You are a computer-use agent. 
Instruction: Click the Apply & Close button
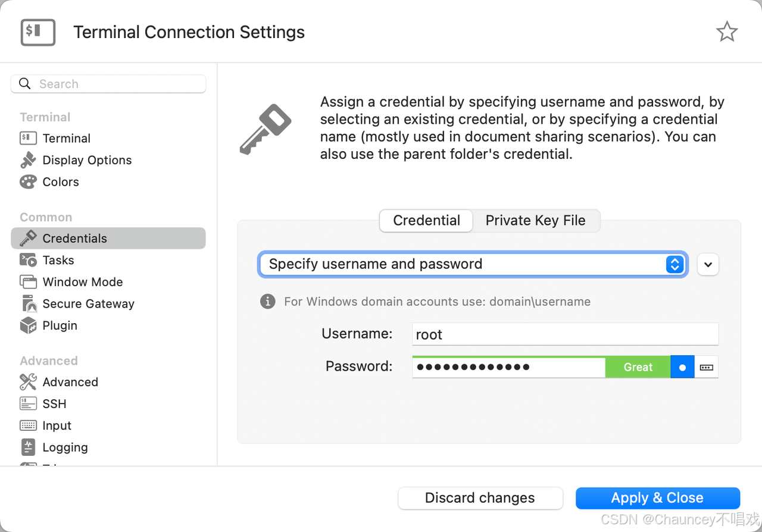tap(657, 498)
